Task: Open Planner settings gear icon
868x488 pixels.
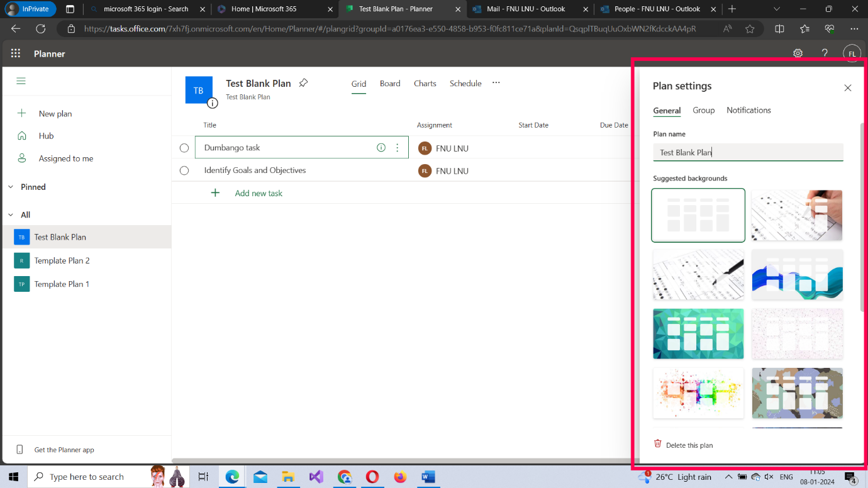Action: point(798,53)
